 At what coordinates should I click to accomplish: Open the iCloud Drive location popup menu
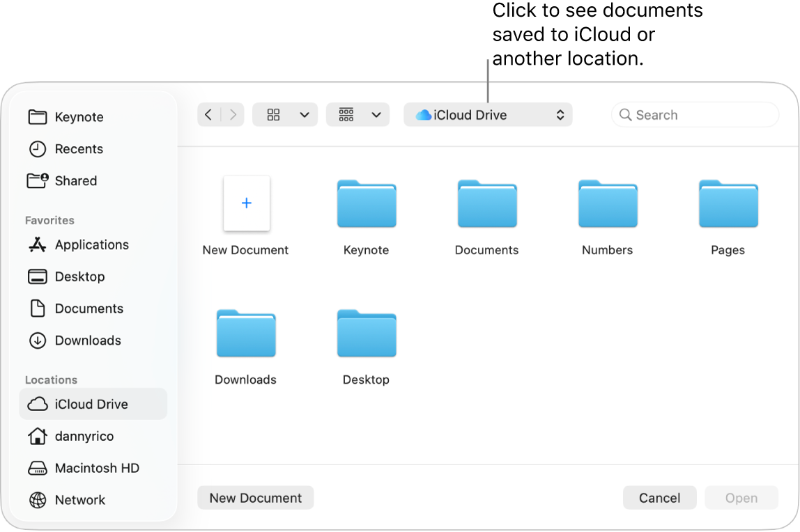click(488, 114)
